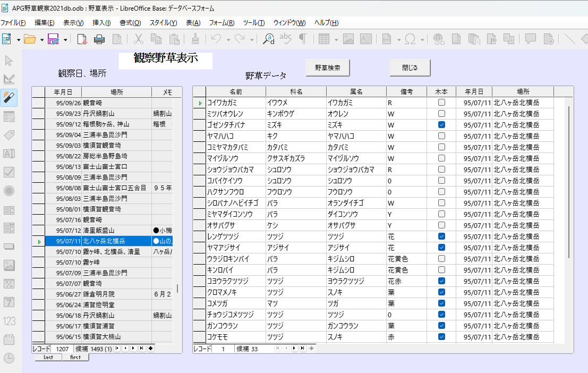Open the special character dropdown arrow
Image resolution: width=588 pixels, height=373 pixels.
[x=422, y=40]
